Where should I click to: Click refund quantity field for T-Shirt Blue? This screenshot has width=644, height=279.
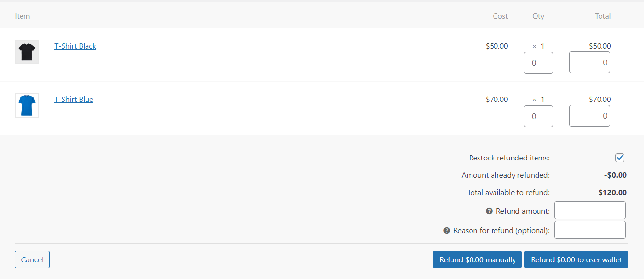(x=538, y=116)
